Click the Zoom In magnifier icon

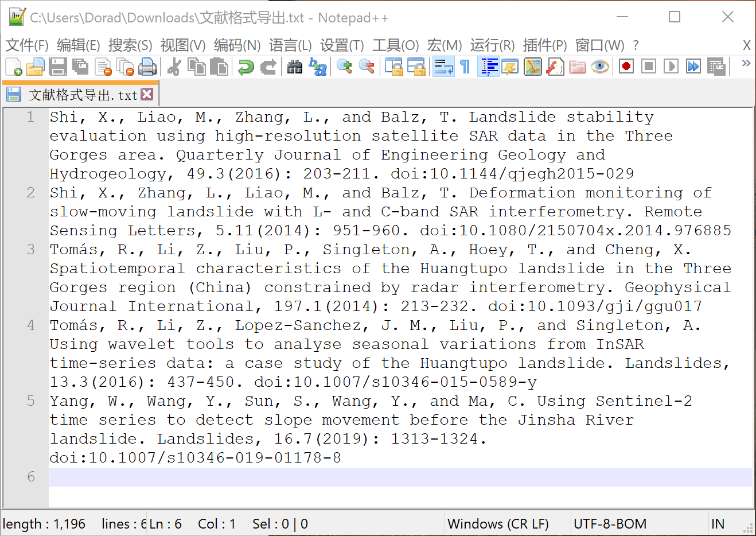(344, 67)
